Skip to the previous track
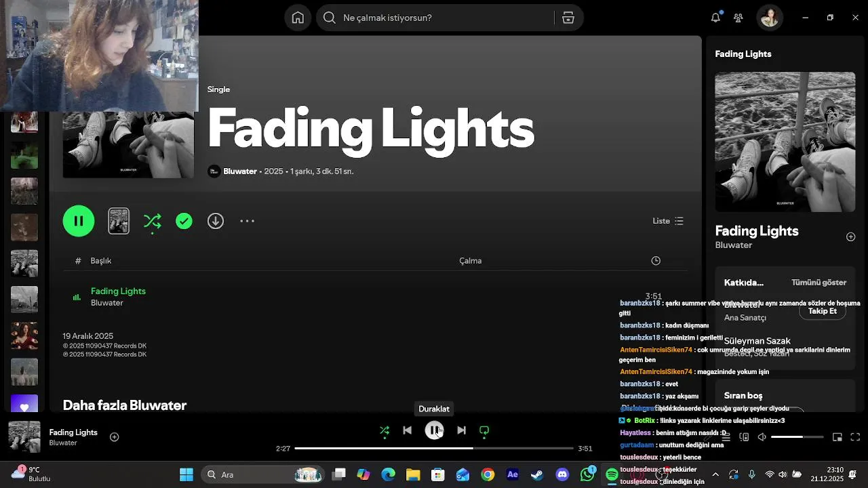868x488 pixels. coord(408,430)
